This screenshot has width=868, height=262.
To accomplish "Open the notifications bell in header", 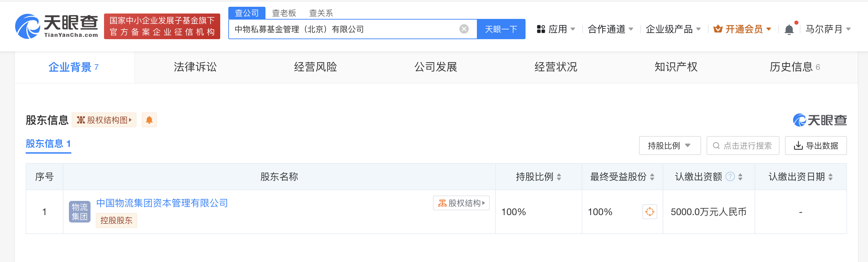I will 789,30.
